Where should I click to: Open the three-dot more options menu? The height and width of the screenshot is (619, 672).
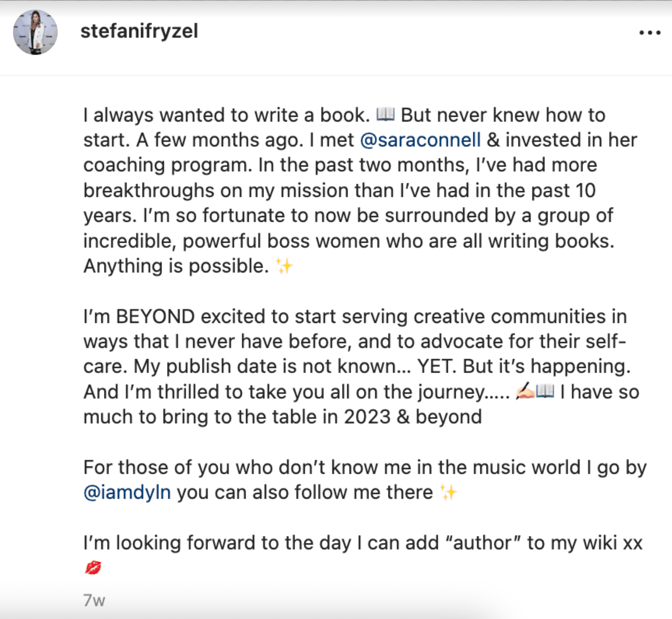point(650,32)
